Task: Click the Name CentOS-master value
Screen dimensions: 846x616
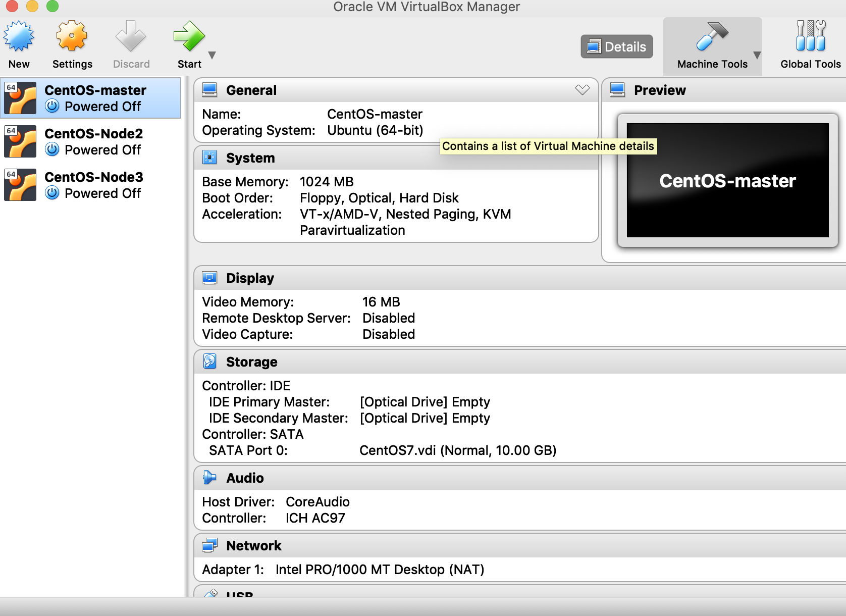Action: click(375, 114)
